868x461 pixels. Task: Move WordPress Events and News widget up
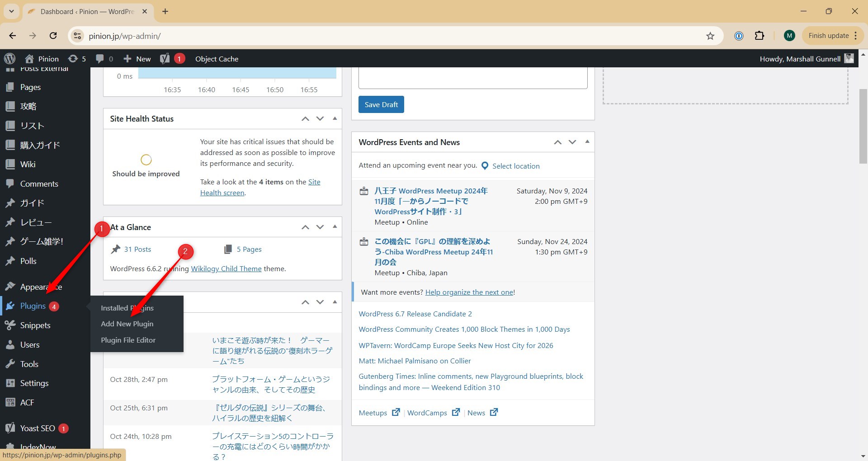click(x=558, y=142)
